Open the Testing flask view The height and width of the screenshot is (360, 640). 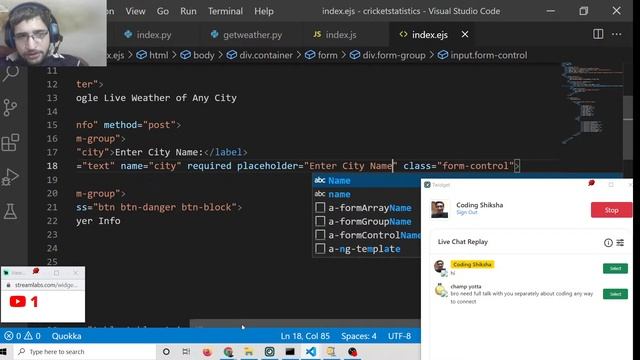(x=10, y=211)
